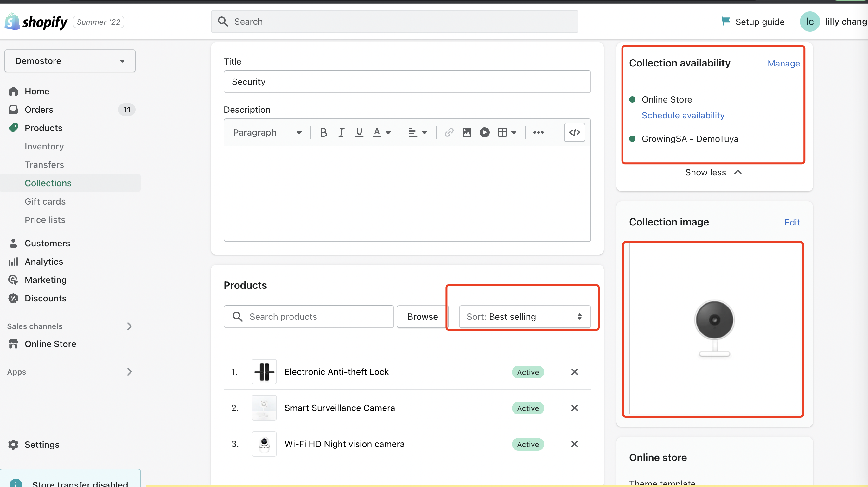The height and width of the screenshot is (487, 868).
Task: Click the insert link icon
Action: (449, 132)
